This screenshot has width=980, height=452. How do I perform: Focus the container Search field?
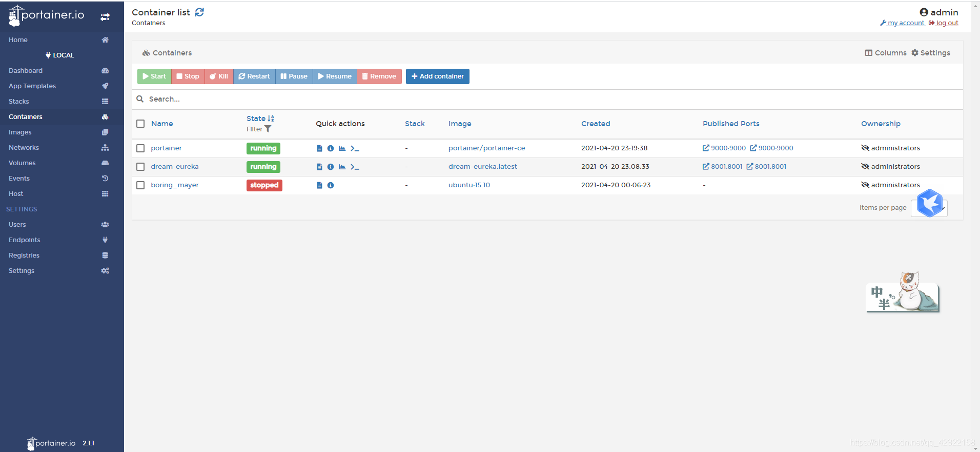point(547,99)
